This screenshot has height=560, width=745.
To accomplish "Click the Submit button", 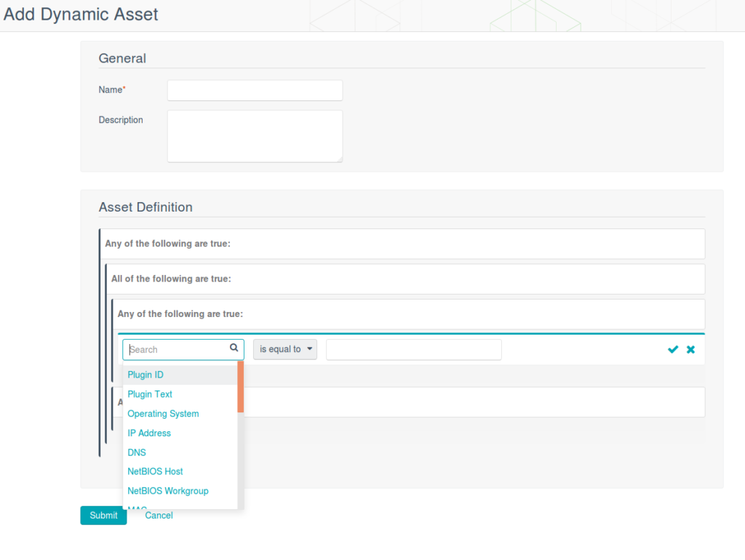I will click(x=103, y=515).
